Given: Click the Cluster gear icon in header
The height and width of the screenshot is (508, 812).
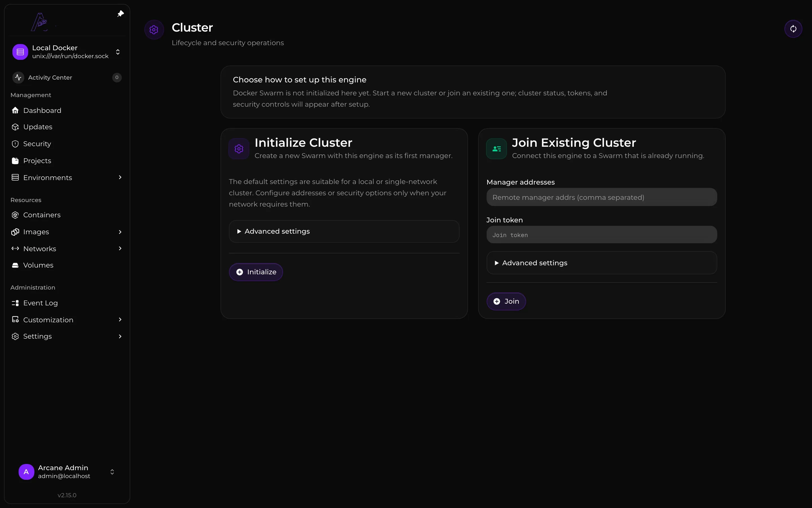Looking at the screenshot, I should tap(154, 30).
